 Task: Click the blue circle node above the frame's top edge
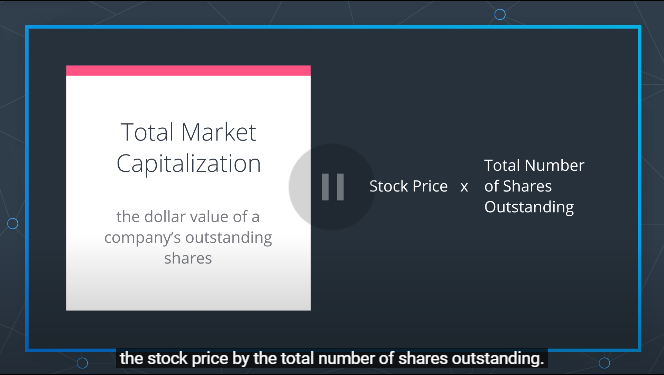coord(500,14)
